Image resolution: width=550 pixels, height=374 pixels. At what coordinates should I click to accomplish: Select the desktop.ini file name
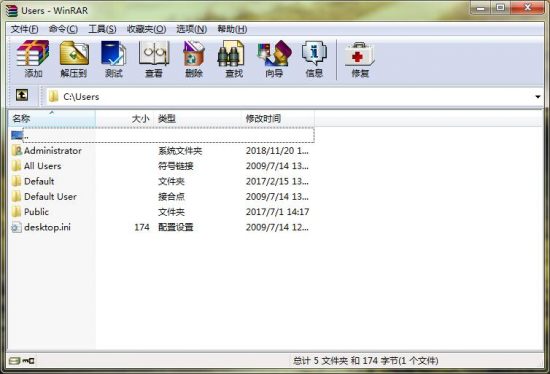tap(47, 227)
